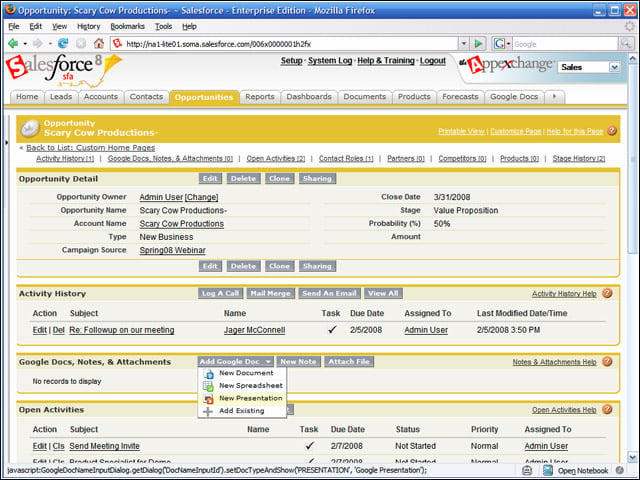Click the search magnifier icon in Google box
Screen dimensions: 640x480
pos(625,43)
